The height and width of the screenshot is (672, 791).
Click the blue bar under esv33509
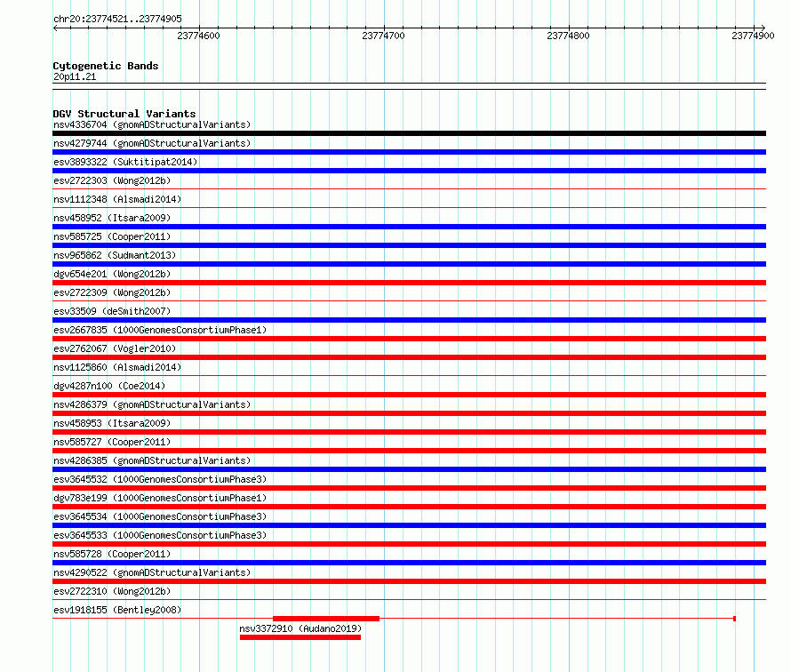pyautogui.click(x=409, y=320)
